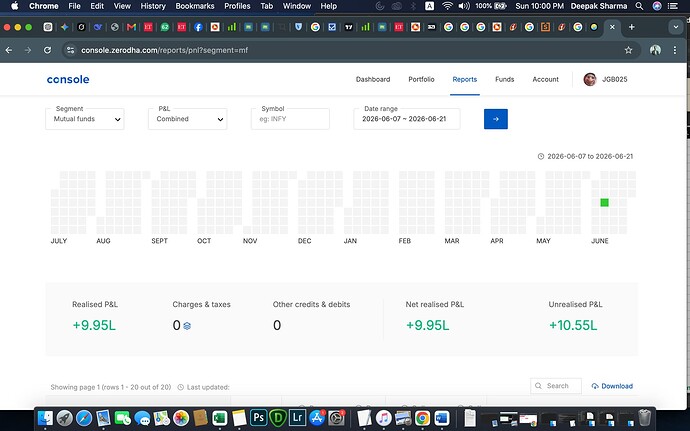The width and height of the screenshot is (690, 431).
Task: Launch Excel from the dock
Action: 220,418
